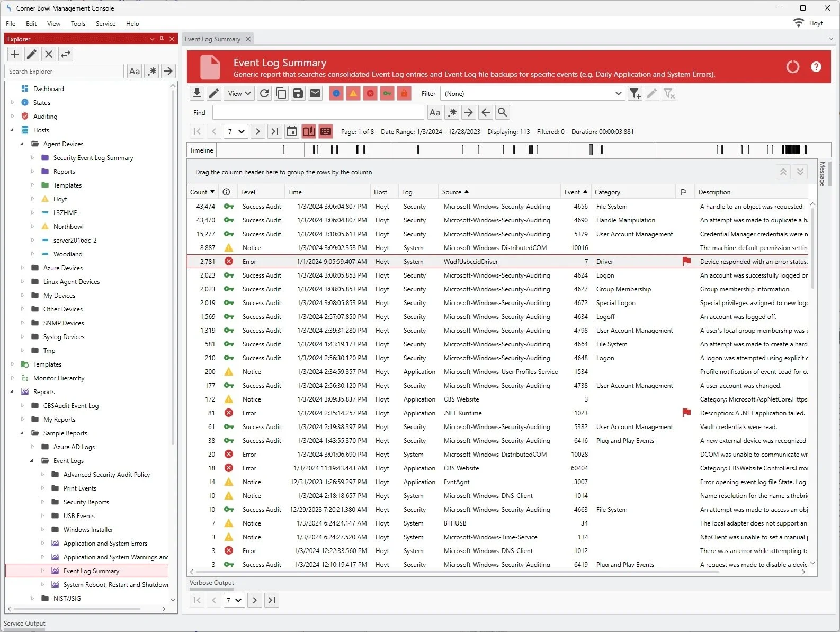The height and width of the screenshot is (632, 840).
Task: Go to next page in bottom pager
Action: (255, 600)
